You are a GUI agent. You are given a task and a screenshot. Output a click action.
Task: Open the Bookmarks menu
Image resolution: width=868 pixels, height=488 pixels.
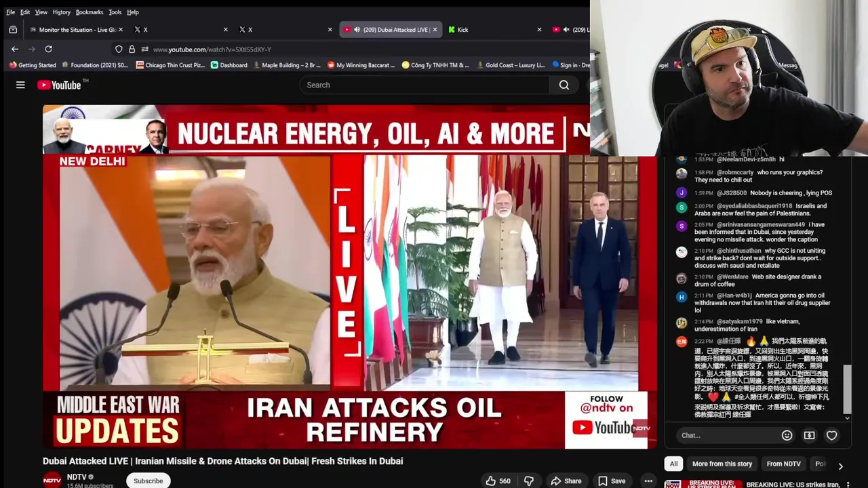tap(90, 12)
